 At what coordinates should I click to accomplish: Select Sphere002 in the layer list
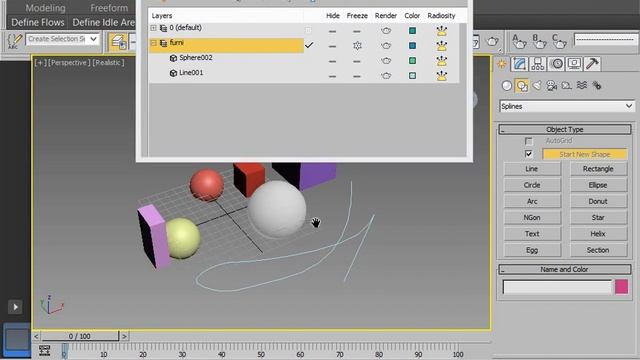196,58
